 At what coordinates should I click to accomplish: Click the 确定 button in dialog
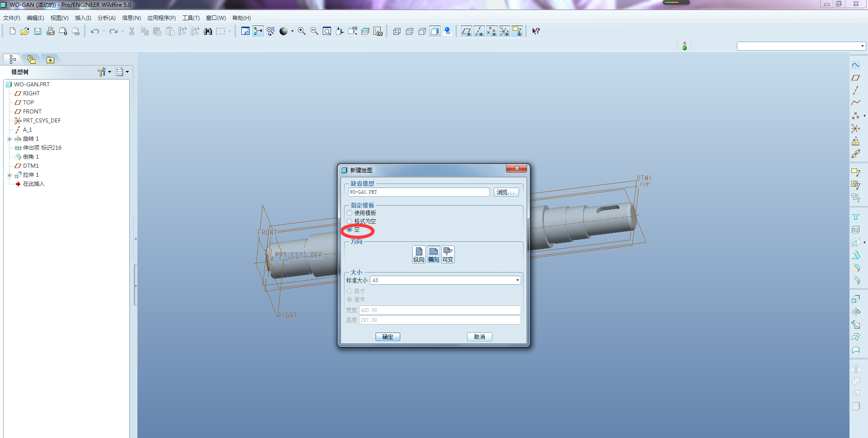[387, 337]
